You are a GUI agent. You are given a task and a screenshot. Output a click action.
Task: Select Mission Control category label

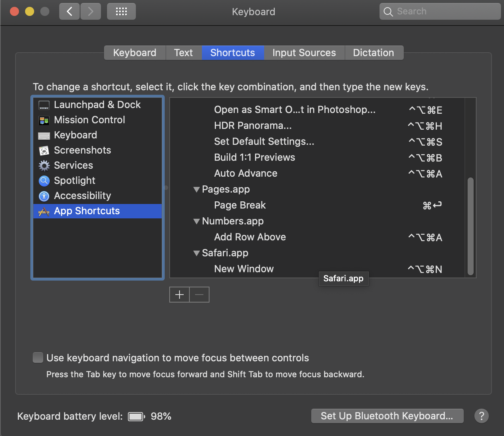pyautogui.click(x=90, y=120)
